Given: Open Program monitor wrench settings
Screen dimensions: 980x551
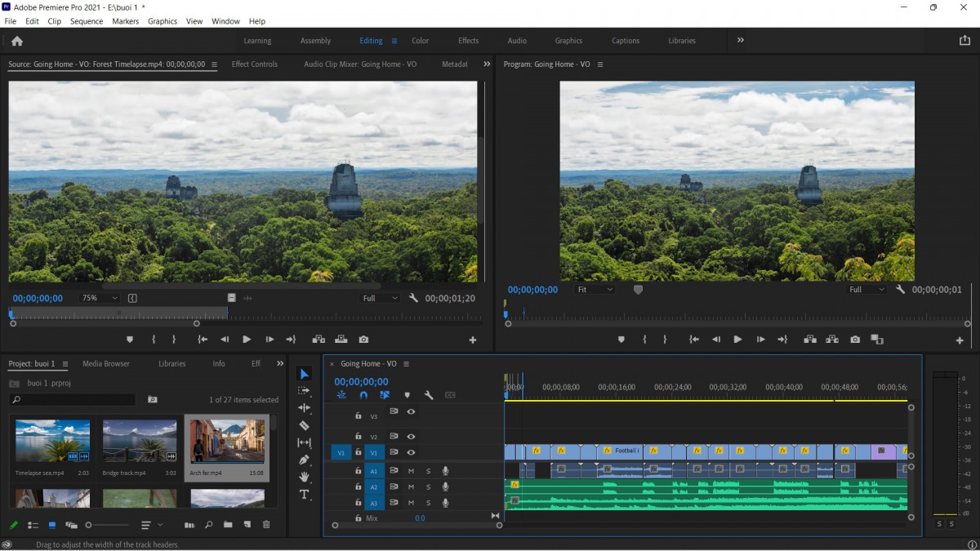Looking at the screenshot, I should coord(901,290).
